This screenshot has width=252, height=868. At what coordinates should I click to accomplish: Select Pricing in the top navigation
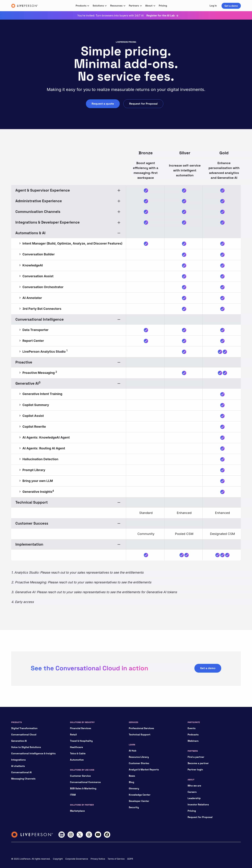click(x=163, y=6)
